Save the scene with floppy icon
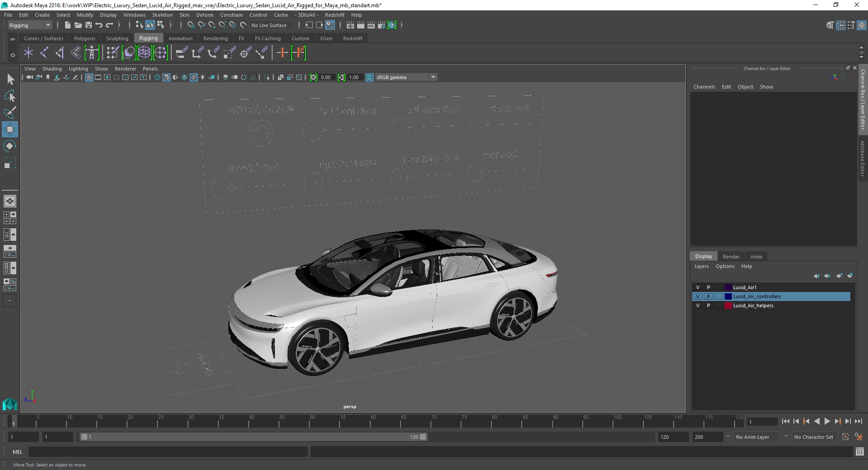The width and height of the screenshot is (868, 470). pyautogui.click(x=88, y=25)
